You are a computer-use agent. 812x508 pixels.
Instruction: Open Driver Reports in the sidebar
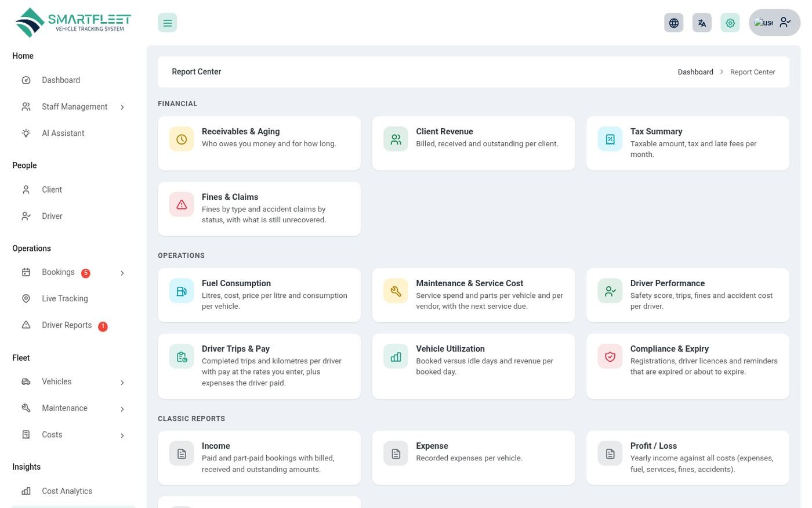(x=73, y=325)
